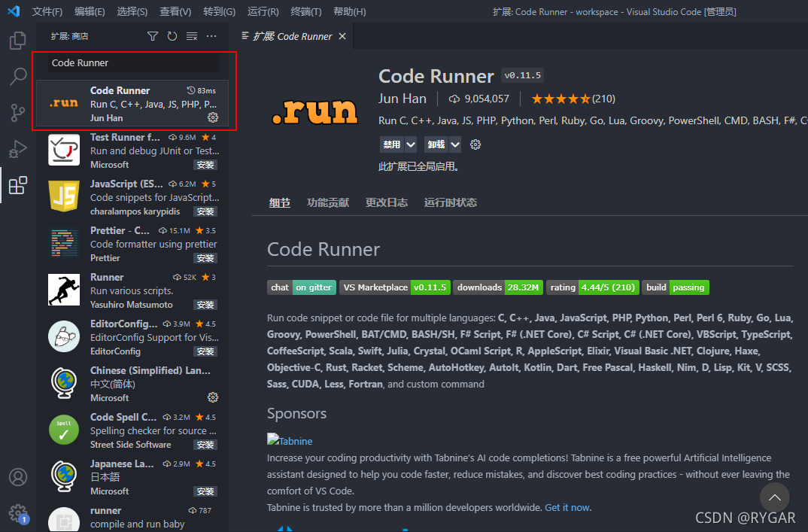Focus the extension search box with Code Runner
This screenshot has width=808, height=532.
(x=134, y=63)
